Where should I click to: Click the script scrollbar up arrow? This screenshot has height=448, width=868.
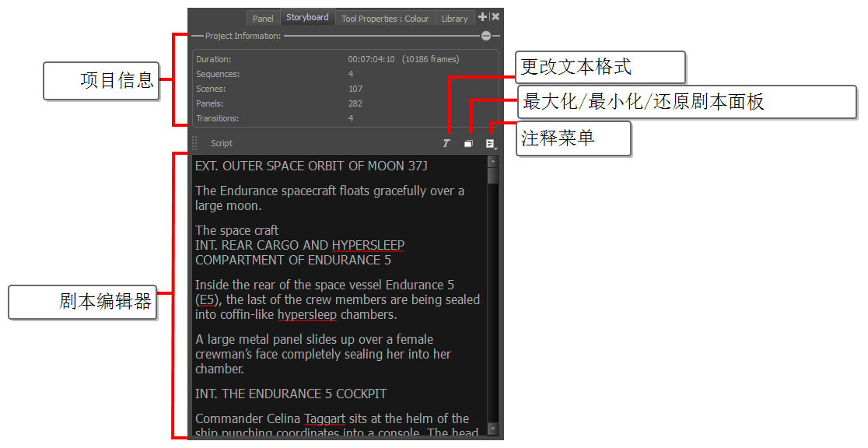tap(492, 161)
